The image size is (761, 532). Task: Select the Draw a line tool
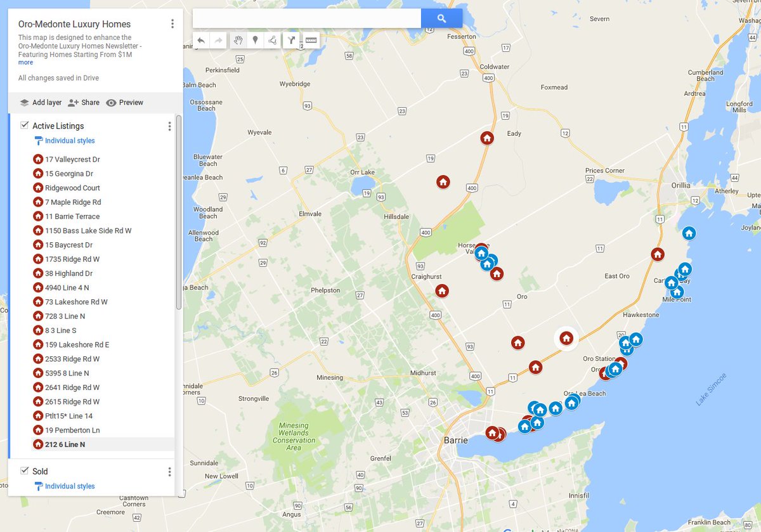(272, 41)
